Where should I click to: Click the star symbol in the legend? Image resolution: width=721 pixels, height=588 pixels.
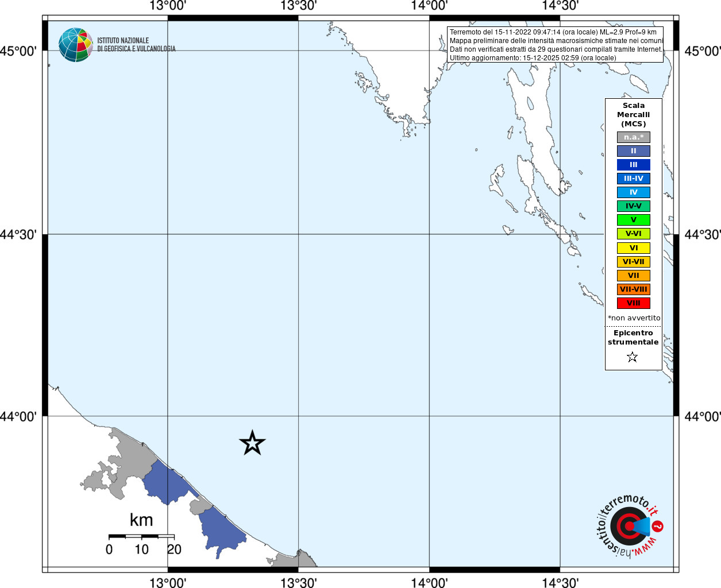[x=633, y=357]
